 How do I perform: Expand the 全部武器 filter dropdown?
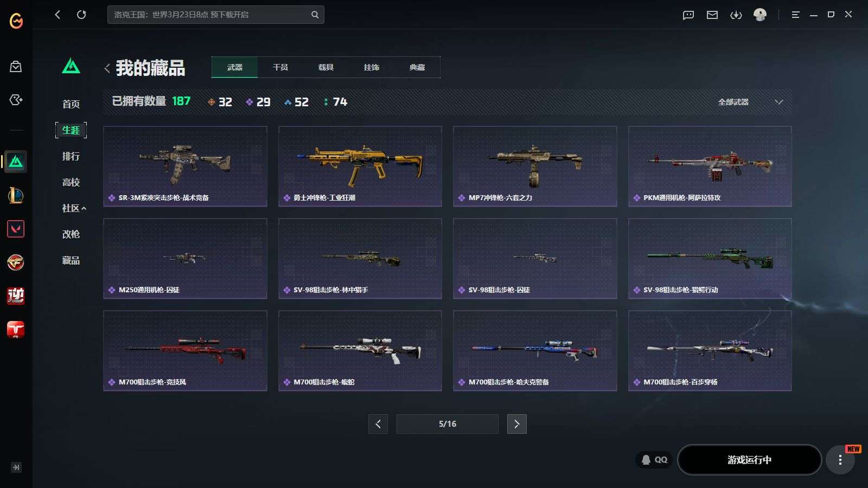pos(750,102)
